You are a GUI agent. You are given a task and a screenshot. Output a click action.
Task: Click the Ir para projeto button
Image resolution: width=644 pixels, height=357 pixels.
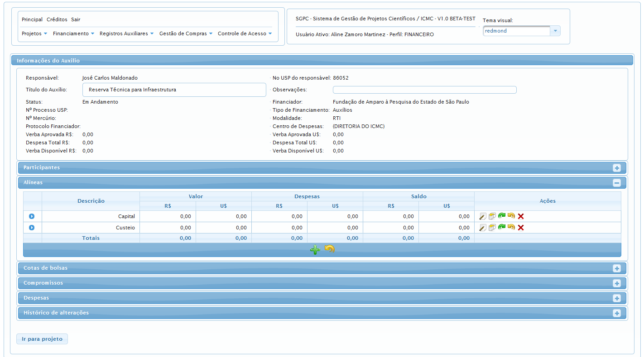pos(42,339)
